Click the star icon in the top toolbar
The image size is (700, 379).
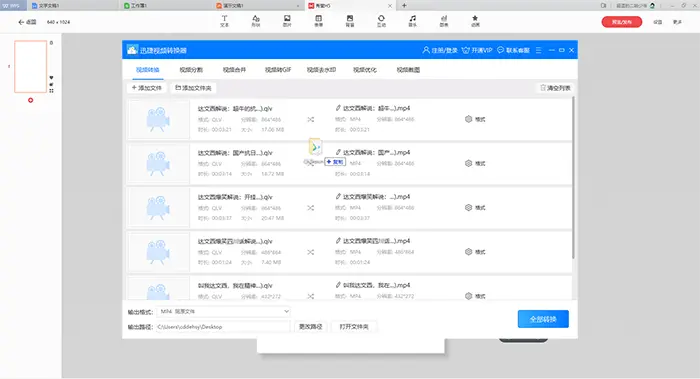point(475,19)
